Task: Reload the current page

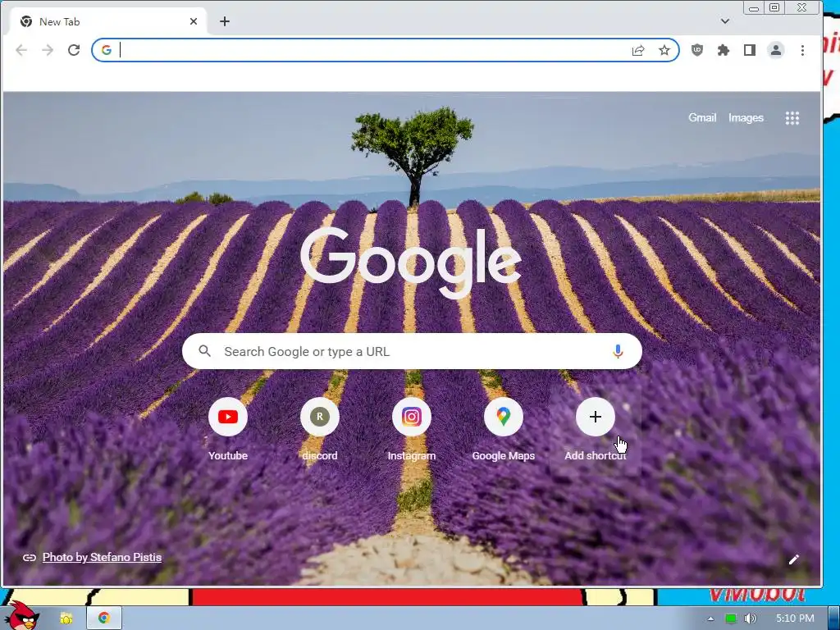Action: 74,50
